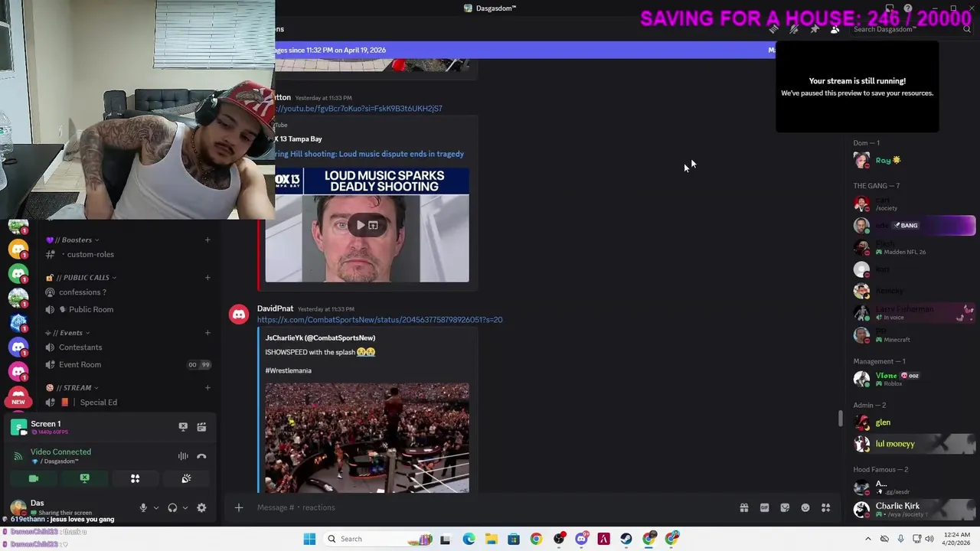Select the server icon marked NEW

point(18,396)
